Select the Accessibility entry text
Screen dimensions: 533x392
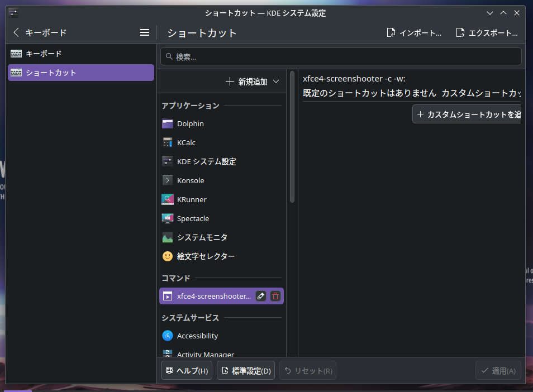pos(197,336)
